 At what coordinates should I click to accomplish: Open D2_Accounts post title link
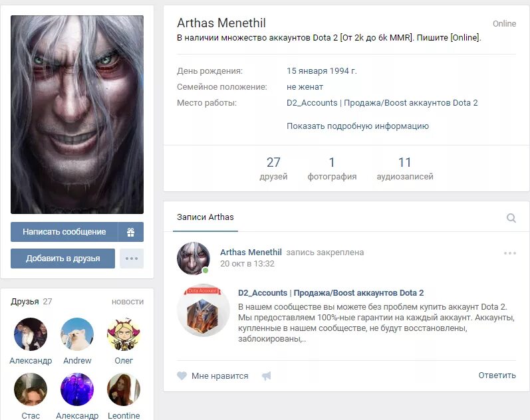click(x=331, y=293)
